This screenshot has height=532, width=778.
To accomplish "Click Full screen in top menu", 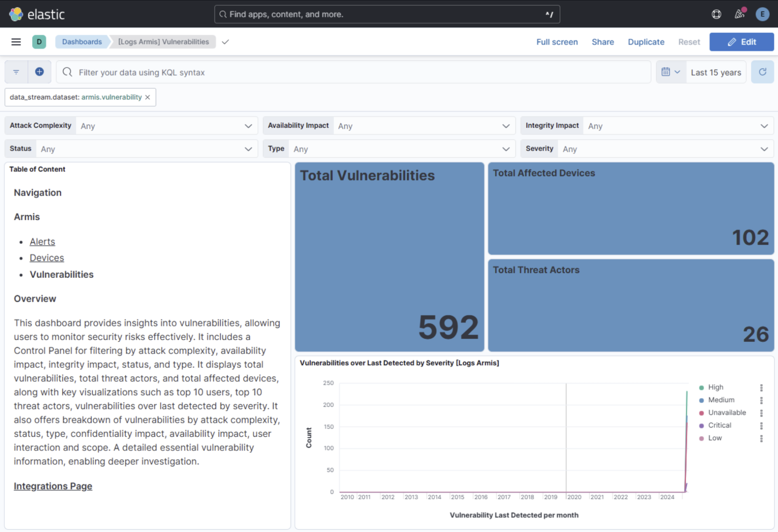I will click(557, 42).
